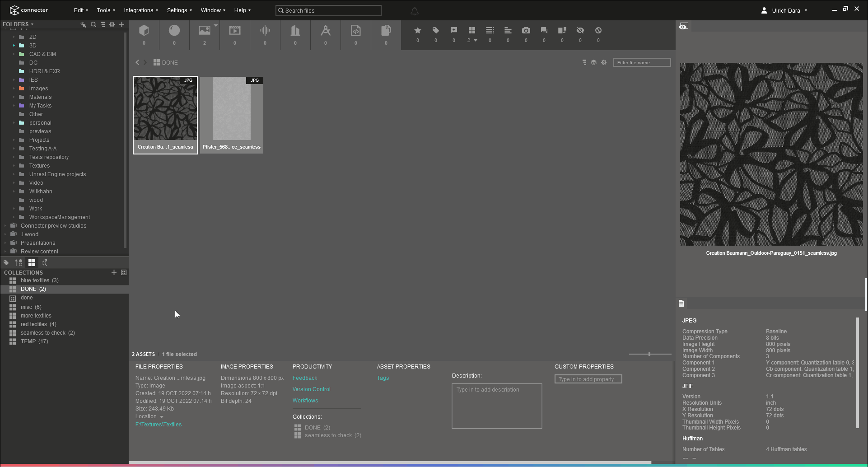Open the Feedback link

click(x=305, y=378)
